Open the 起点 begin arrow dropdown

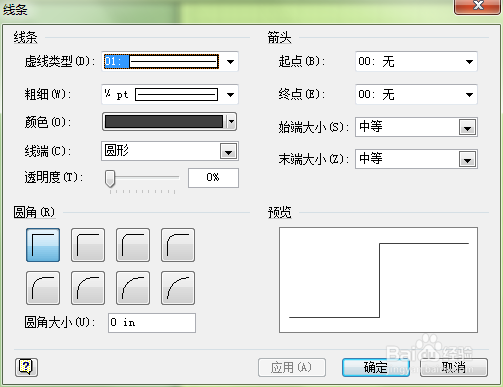[469, 62]
